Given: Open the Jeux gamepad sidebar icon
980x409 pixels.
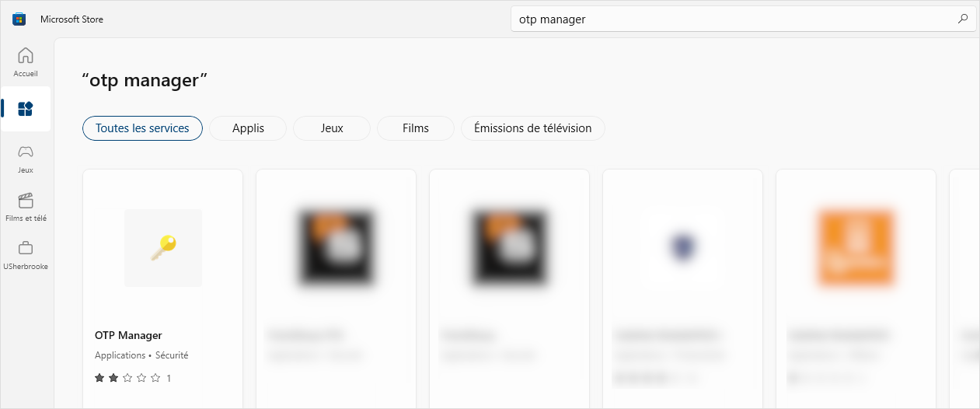Looking at the screenshot, I should click(x=26, y=152).
